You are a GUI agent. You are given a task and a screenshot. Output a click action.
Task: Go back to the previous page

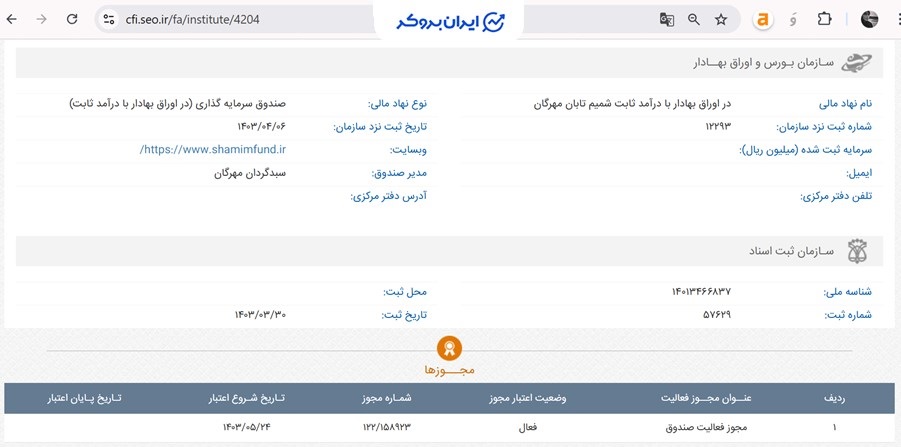click(11, 20)
